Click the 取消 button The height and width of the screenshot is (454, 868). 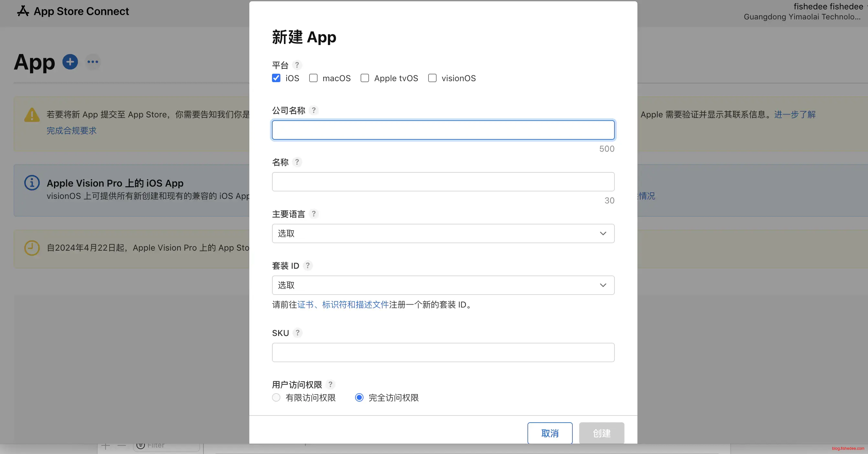coord(549,433)
